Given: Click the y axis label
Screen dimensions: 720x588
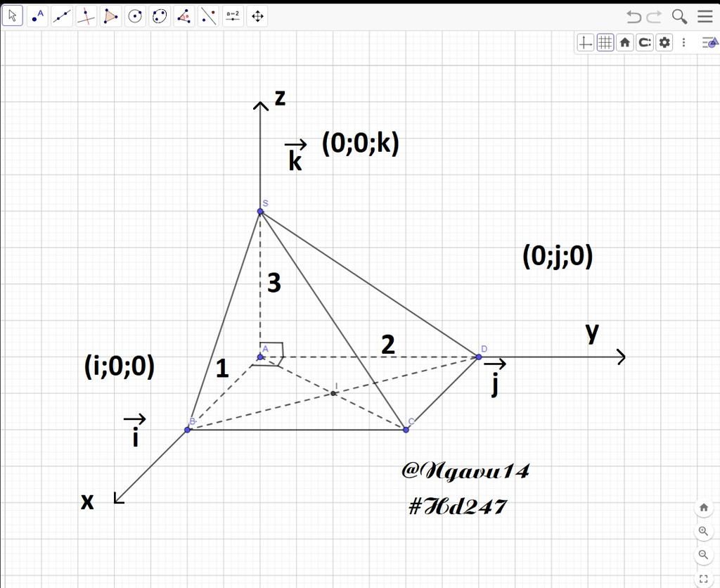Looking at the screenshot, I should coord(592,333).
